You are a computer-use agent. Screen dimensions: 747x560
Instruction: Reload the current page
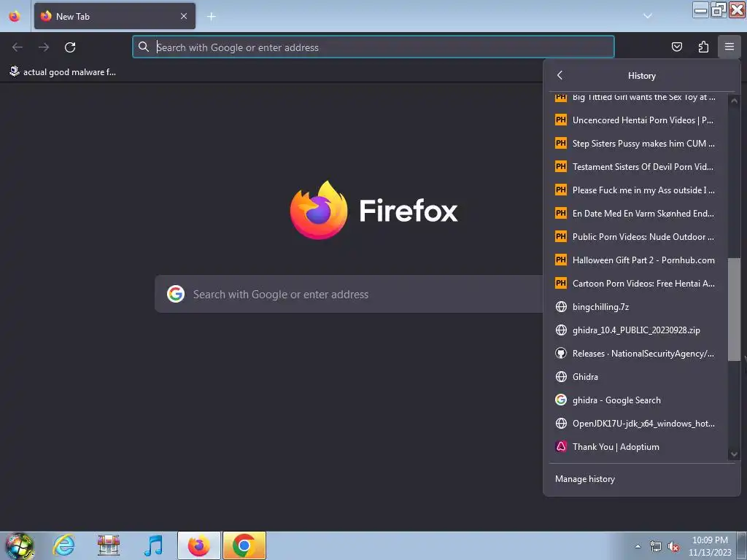pyautogui.click(x=70, y=47)
